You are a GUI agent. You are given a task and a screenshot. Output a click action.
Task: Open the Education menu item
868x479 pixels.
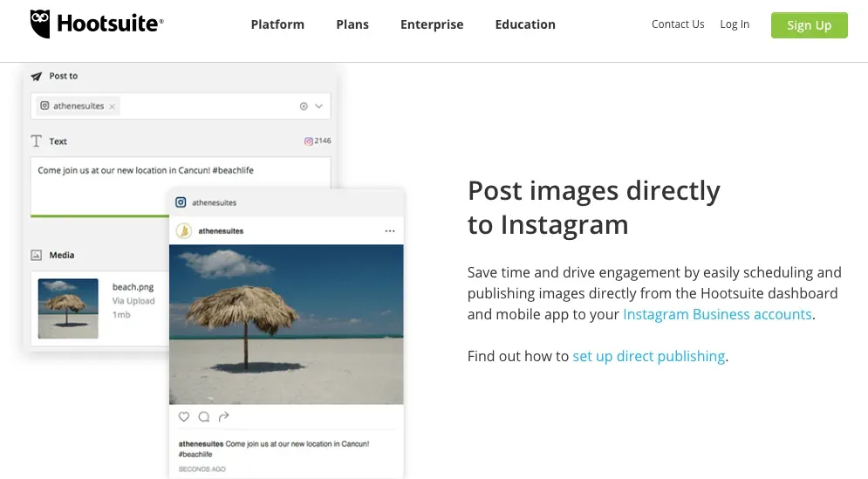[525, 24]
